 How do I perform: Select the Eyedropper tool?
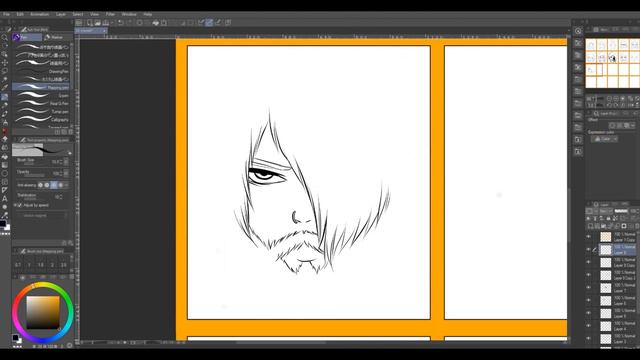click(5, 88)
